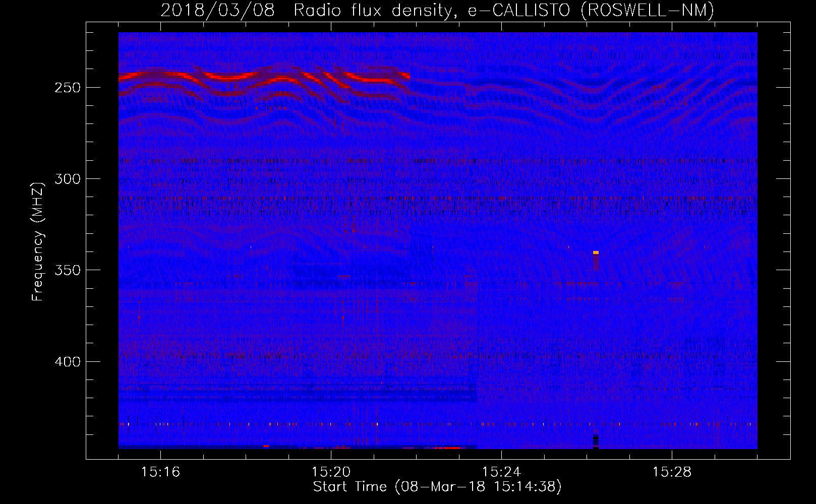
Task: Click the 15:24 time tick label
Action: (501, 472)
